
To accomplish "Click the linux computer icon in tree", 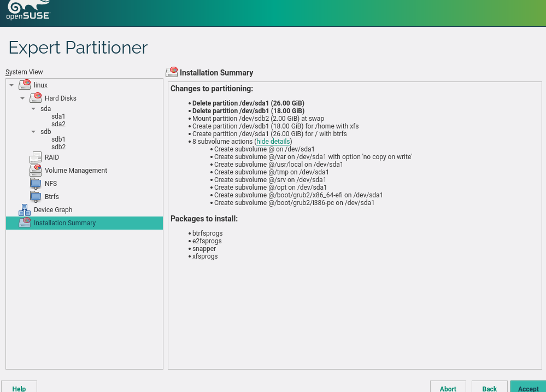I will click(x=25, y=85).
